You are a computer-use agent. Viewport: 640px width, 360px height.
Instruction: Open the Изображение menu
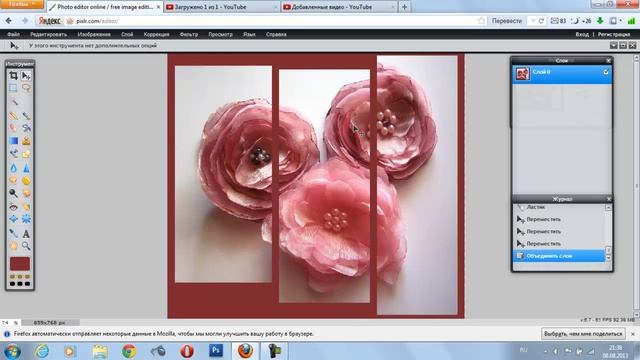click(94, 34)
